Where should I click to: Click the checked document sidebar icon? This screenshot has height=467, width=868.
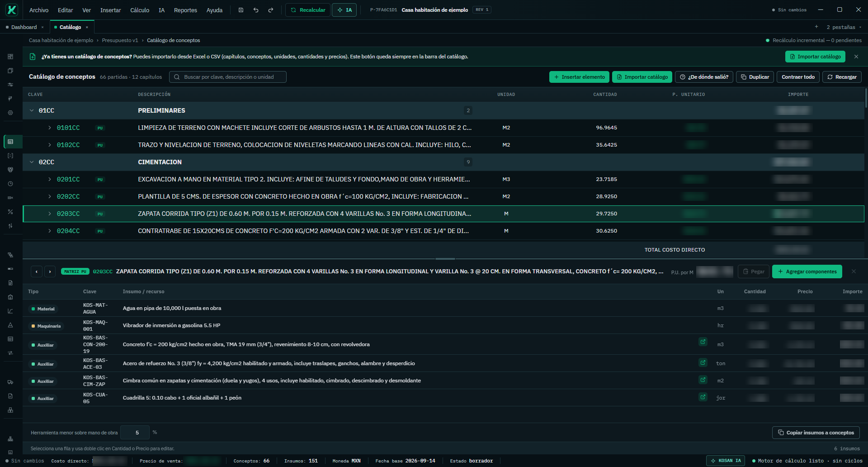10,396
